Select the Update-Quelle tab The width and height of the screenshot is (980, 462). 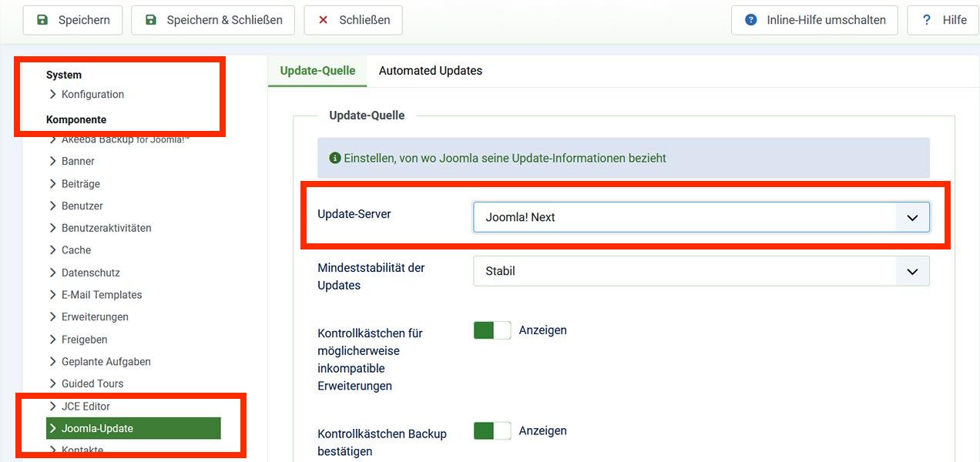coord(317,70)
